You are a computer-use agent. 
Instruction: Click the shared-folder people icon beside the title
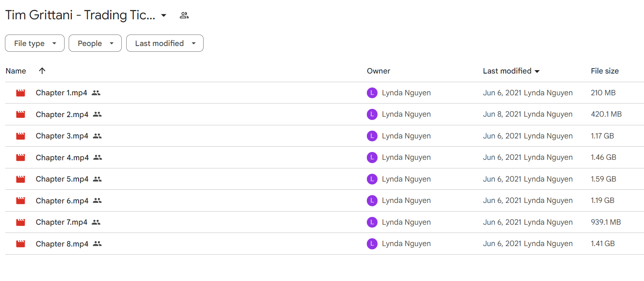[184, 16]
